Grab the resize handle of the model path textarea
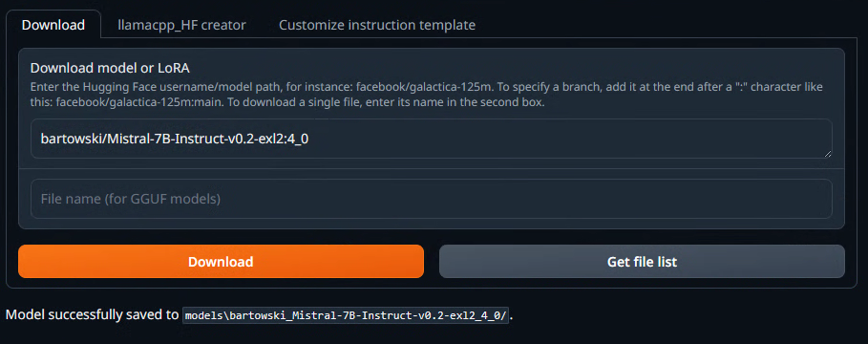This screenshot has height=344, width=868. (x=828, y=154)
